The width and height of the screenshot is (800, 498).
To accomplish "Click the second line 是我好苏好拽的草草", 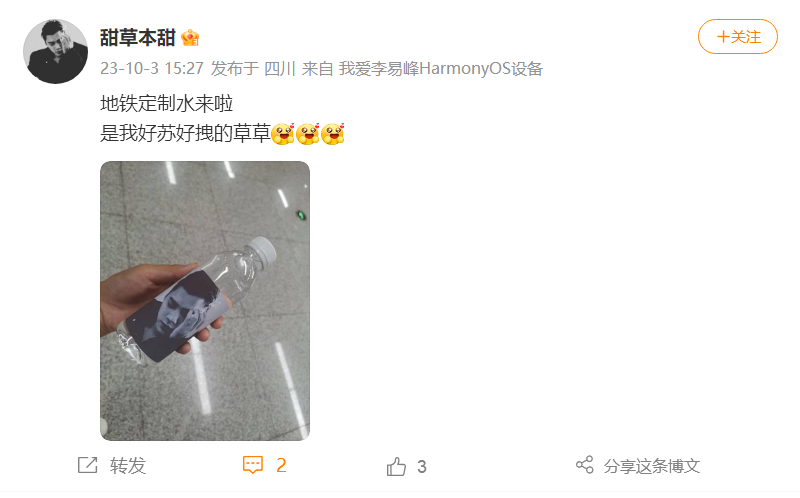I will [185, 134].
